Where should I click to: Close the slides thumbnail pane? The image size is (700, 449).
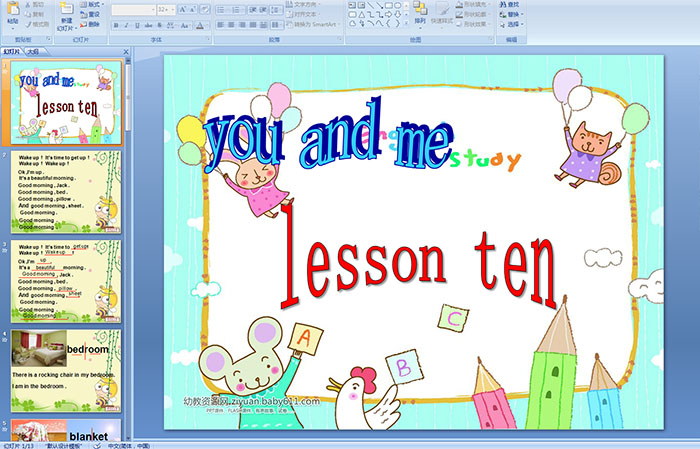126,52
